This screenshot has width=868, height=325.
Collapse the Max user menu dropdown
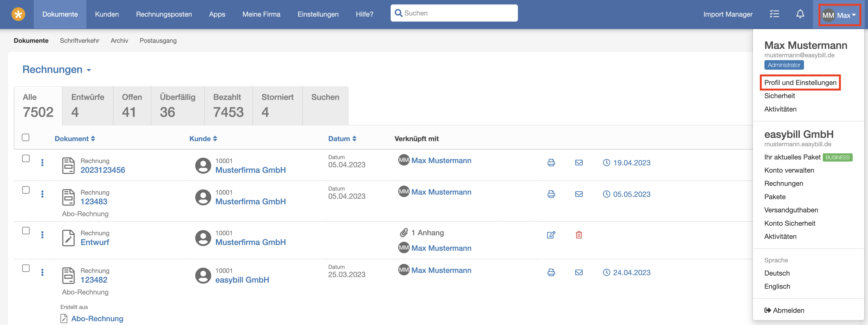(839, 15)
